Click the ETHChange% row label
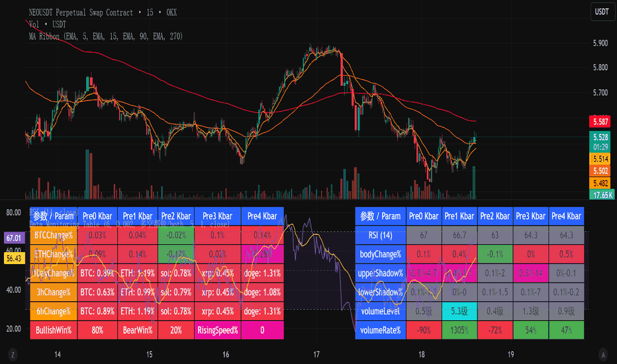This screenshot has height=364, width=617. (x=54, y=254)
